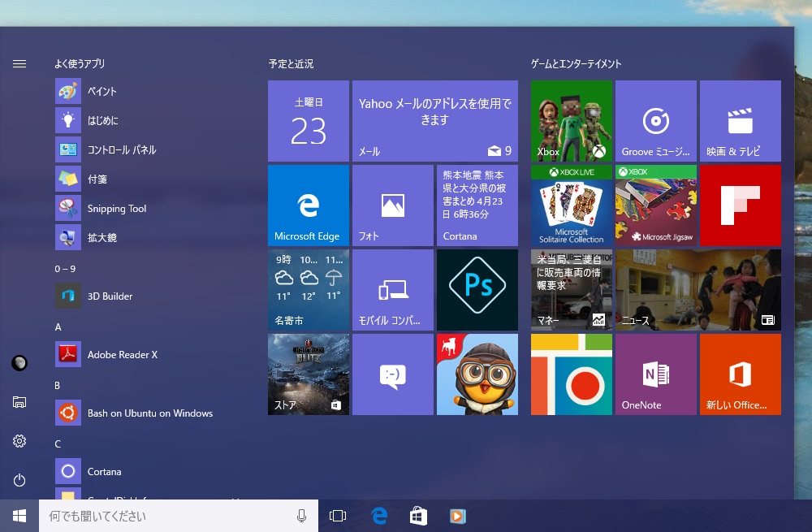Viewport: 812px width, 532px height.
Task: Open the Microsoft Jigsaw tile
Action: click(656, 205)
